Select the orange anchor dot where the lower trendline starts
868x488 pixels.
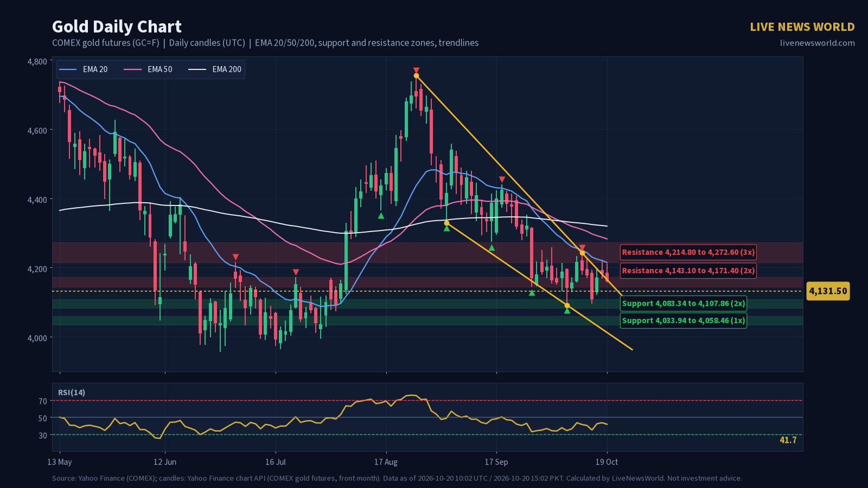click(x=446, y=223)
